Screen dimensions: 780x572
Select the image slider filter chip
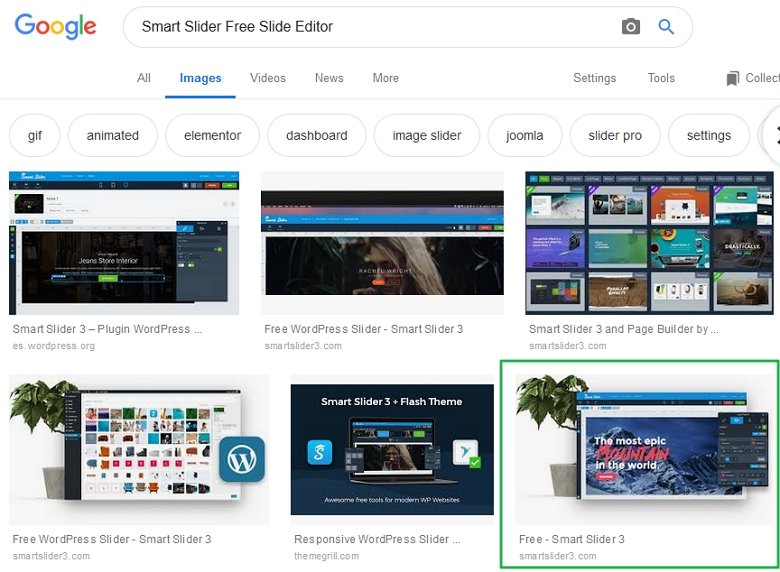point(427,135)
